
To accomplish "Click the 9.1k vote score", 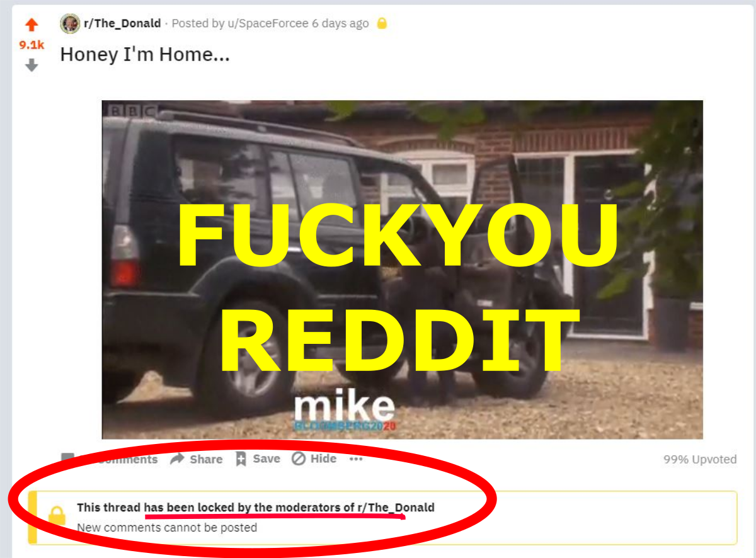I will coord(31,45).
